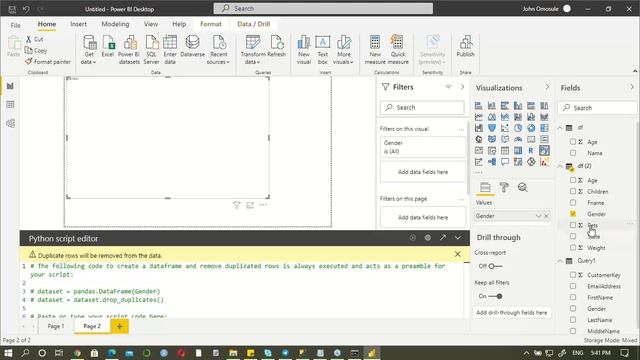Select the Donut chart visual

click(531, 128)
